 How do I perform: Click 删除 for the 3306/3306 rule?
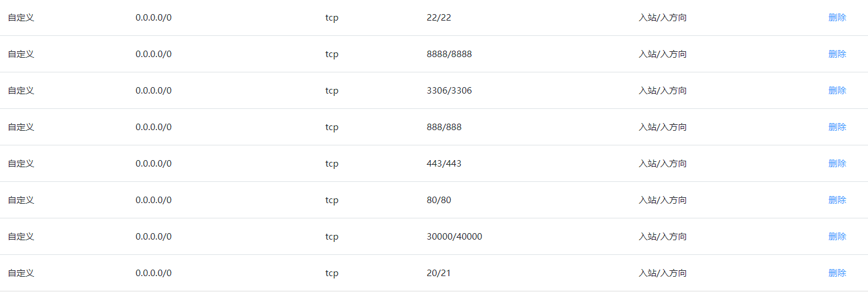pos(837,91)
